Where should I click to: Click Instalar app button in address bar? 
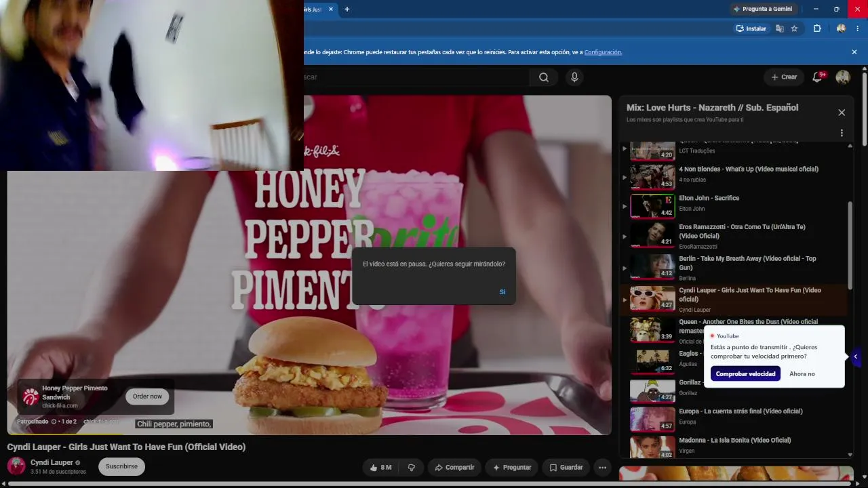pyautogui.click(x=751, y=28)
